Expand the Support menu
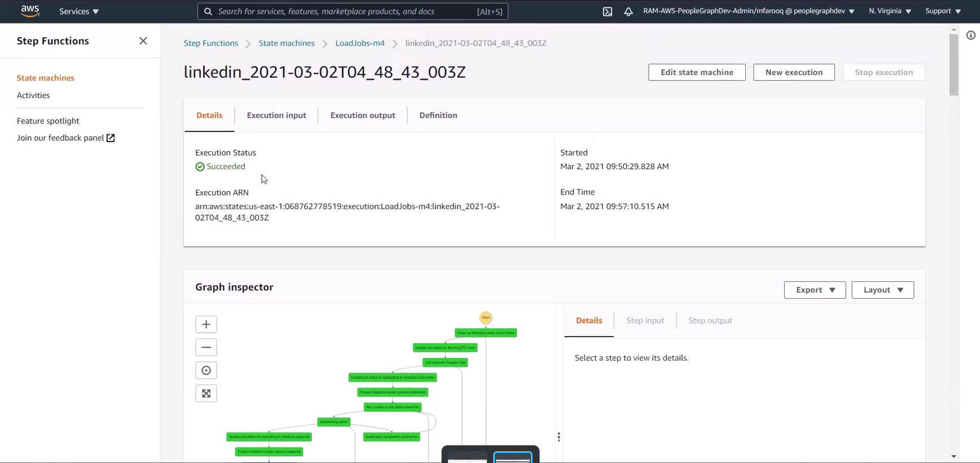This screenshot has height=463, width=980. pyautogui.click(x=943, y=11)
